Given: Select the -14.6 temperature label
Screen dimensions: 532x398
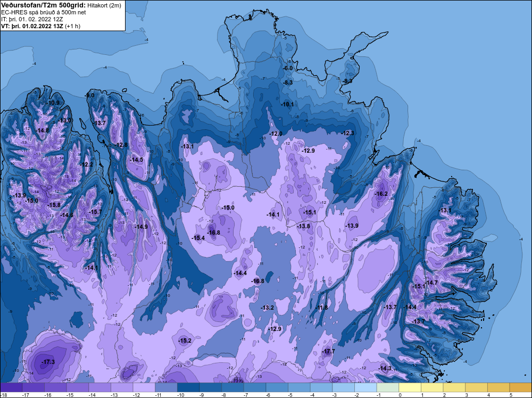Looking at the screenshot, I should click(67, 215).
